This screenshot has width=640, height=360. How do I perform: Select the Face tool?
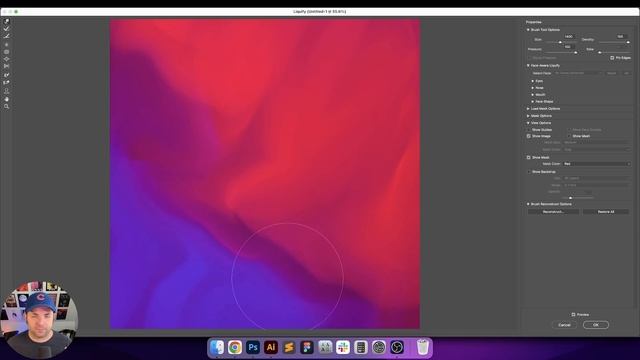7,91
